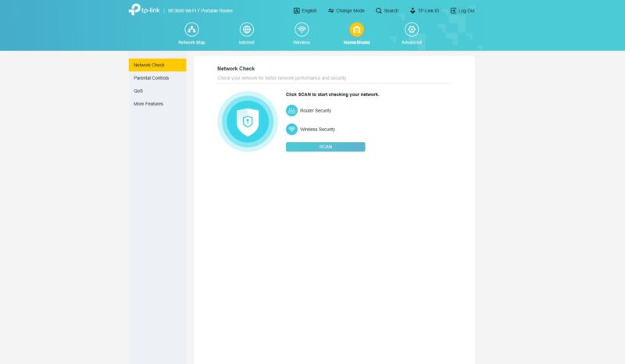Viewport: 625px width, 364px height.
Task: Click the Change Mode arrows icon
Action: click(330, 11)
